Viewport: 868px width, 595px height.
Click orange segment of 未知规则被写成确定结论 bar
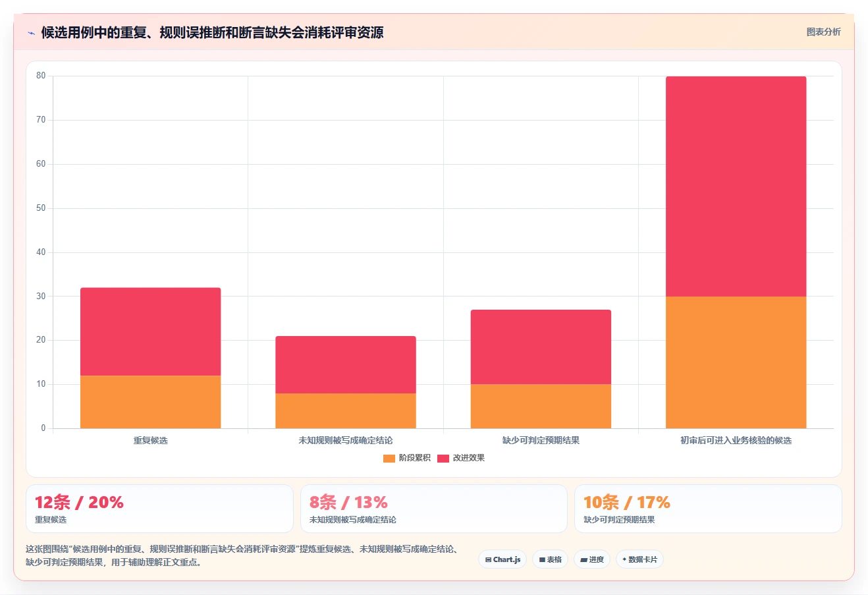[346, 411]
